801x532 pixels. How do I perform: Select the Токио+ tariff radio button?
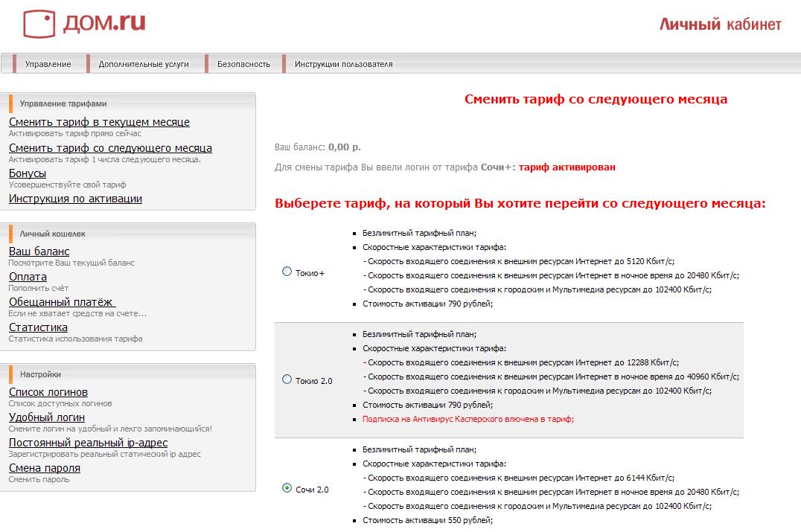[287, 272]
